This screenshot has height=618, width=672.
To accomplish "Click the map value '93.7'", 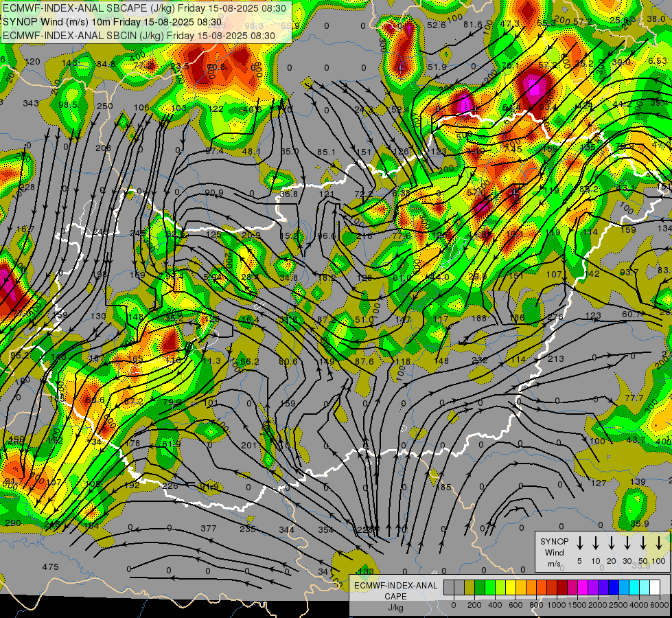I will pos(629,273).
